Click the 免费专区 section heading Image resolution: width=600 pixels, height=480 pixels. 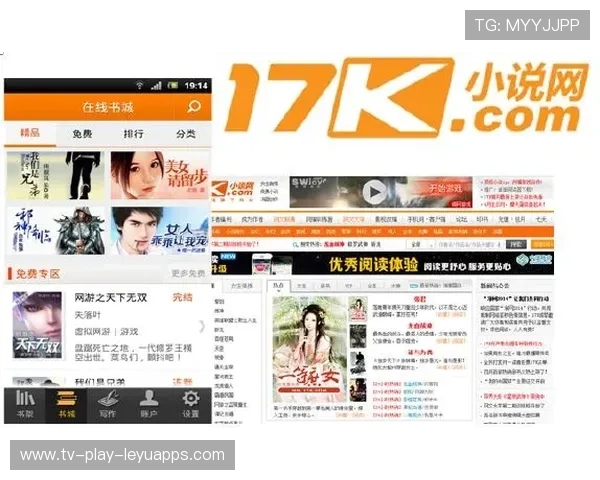tap(38, 274)
